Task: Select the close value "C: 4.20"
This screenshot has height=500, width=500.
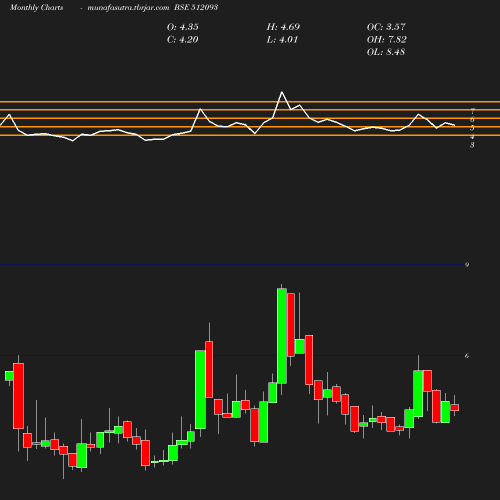Action: [183, 40]
